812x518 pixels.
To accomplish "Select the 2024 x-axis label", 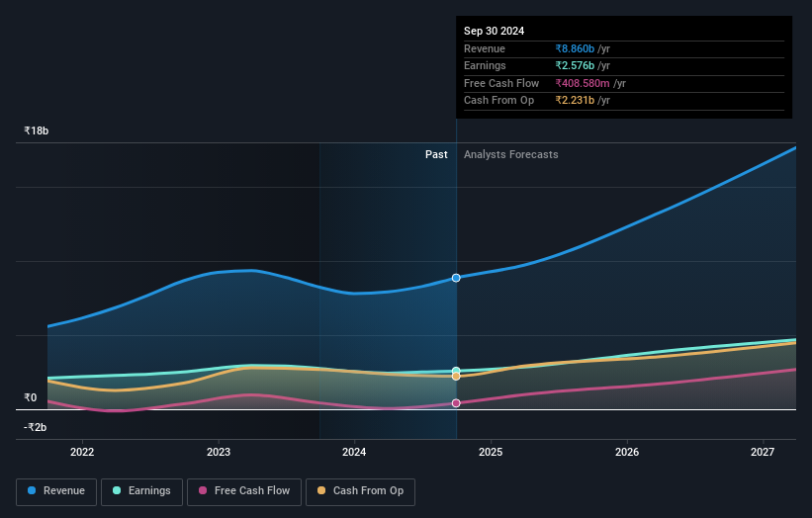I will pos(354,452).
